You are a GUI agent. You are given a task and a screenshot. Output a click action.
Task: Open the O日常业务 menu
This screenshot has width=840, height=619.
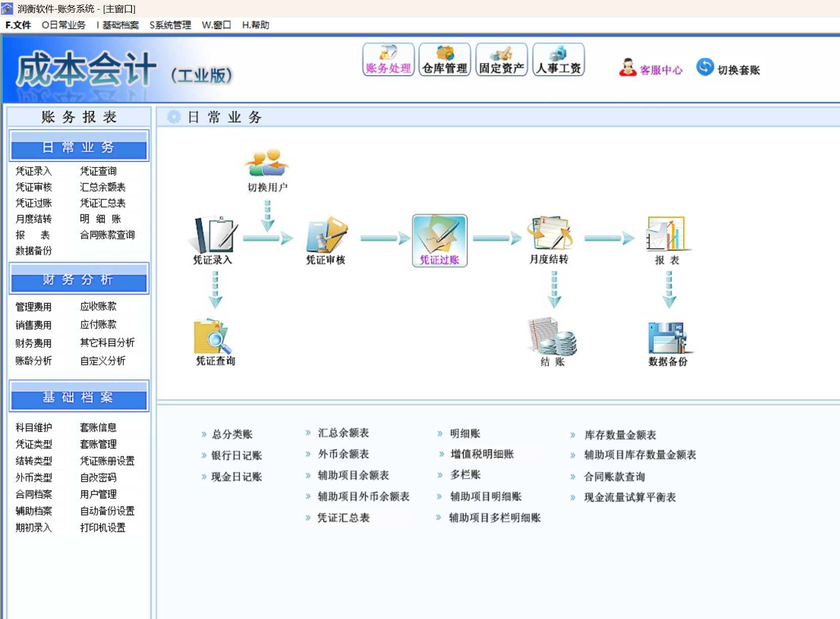64,25
